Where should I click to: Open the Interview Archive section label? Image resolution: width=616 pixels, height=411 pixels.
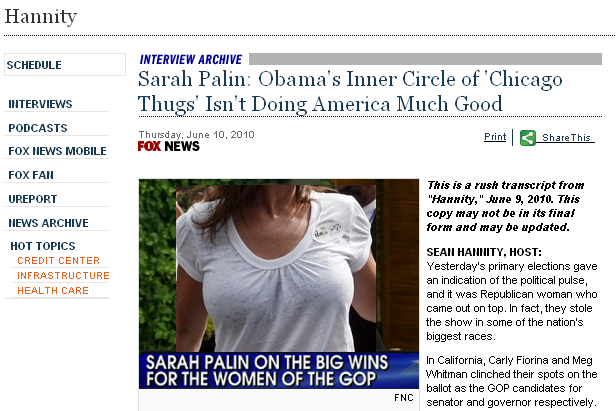[191, 59]
